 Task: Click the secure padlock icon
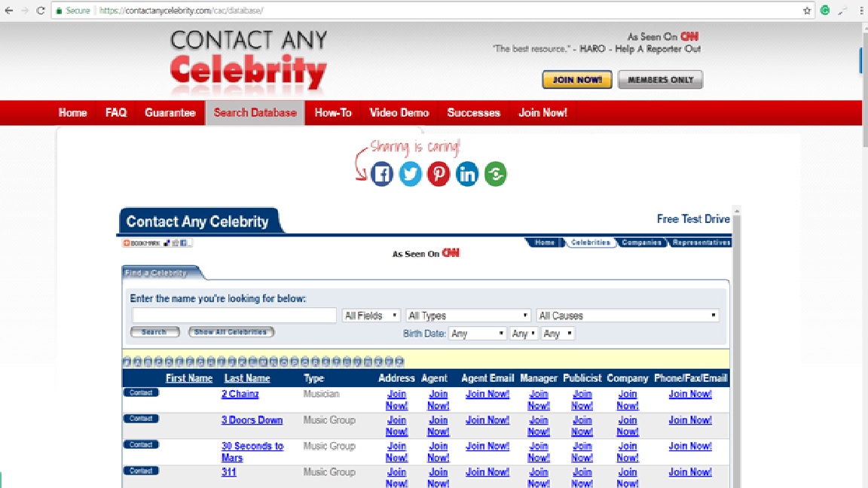click(60, 11)
